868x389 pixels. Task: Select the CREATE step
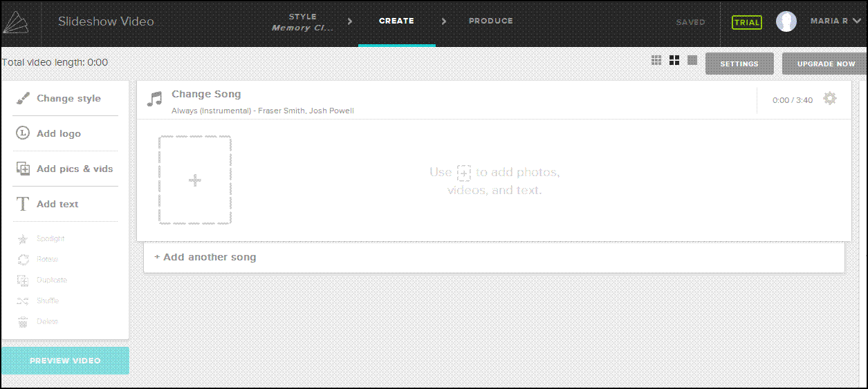tap(396, 21)
